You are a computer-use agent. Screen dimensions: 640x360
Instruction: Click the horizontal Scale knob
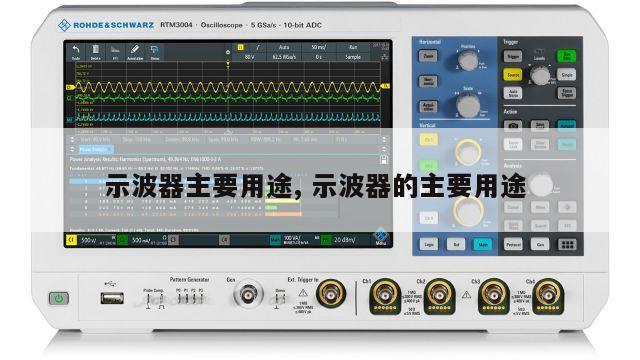click(468, 106)
